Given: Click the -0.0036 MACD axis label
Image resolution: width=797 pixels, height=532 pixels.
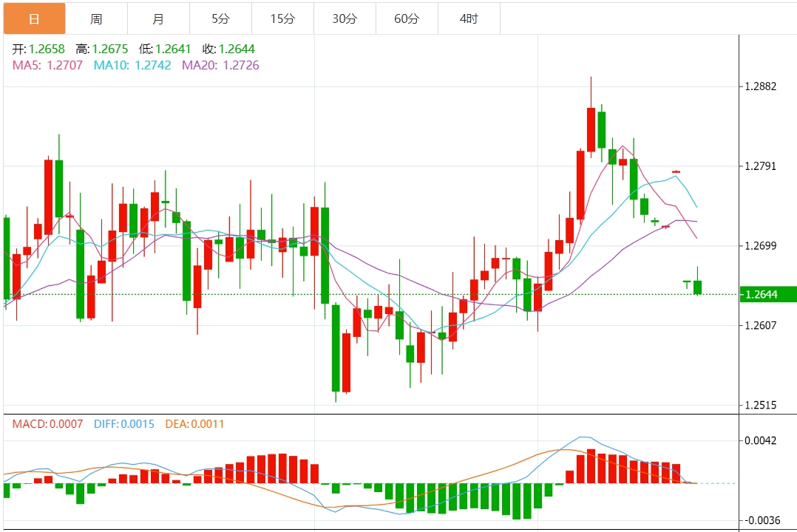Looking at the screenshot, I should click(x=762, y=520).
